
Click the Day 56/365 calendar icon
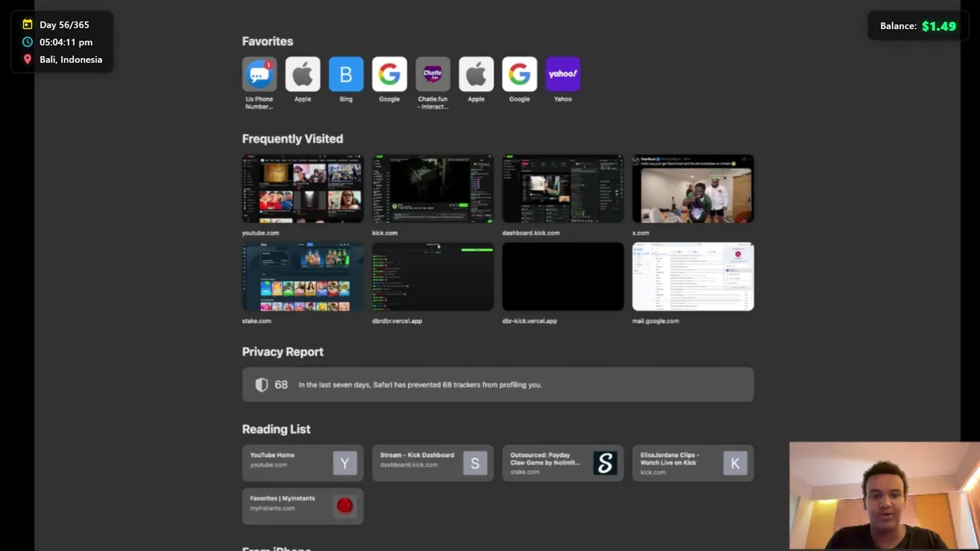(x=28, y=24)
